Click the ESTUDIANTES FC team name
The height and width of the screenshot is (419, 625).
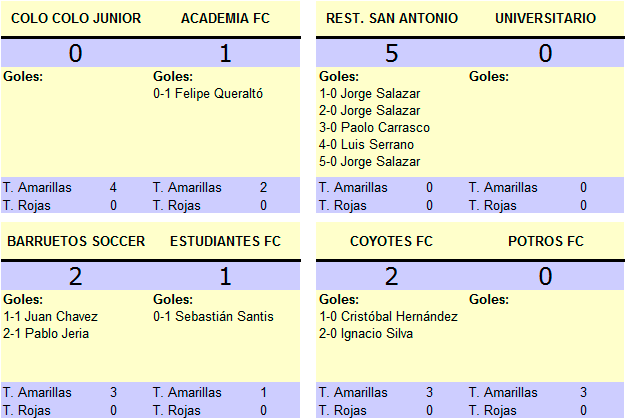click(x=226, y=242)
